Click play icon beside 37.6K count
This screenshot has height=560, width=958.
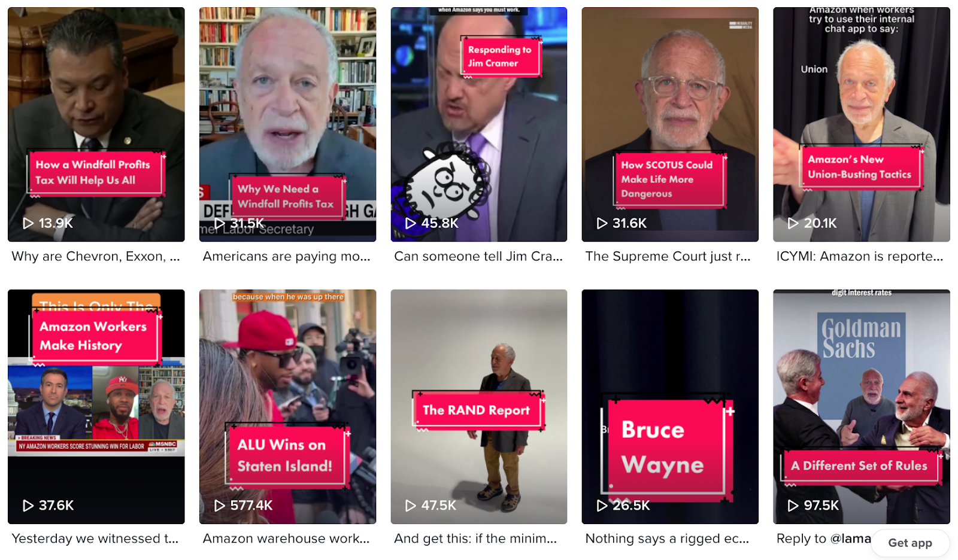[28, 506]
